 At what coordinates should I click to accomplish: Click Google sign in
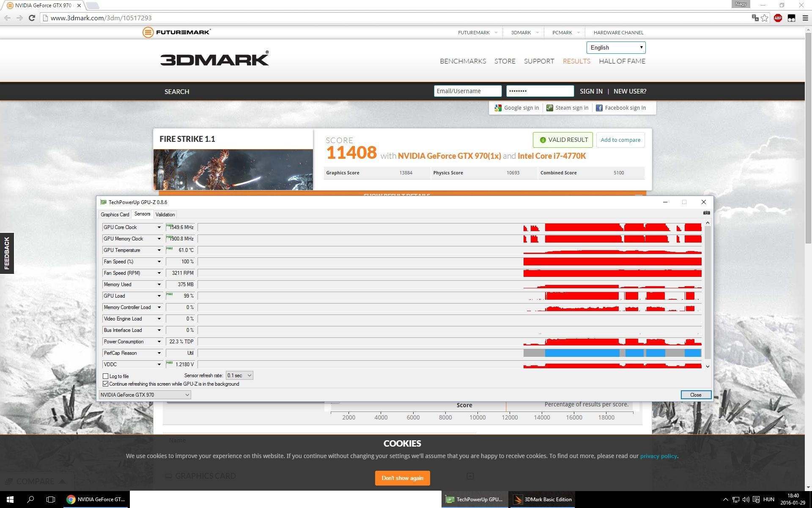tap(517, 108)
